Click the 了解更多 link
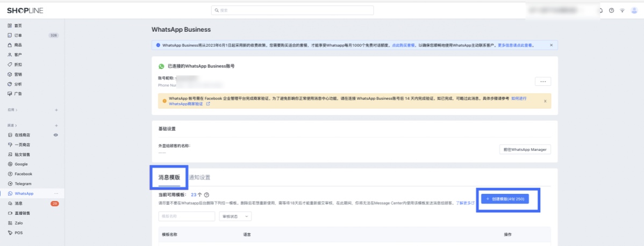This screenshot has height=246, width=644. click(x=465, y=203)
